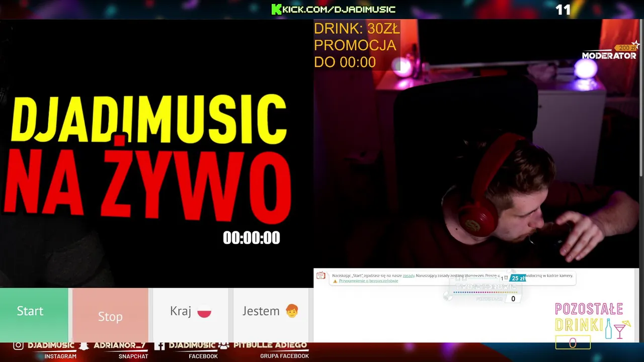Click the 'DRINKI' neon text

579,325
